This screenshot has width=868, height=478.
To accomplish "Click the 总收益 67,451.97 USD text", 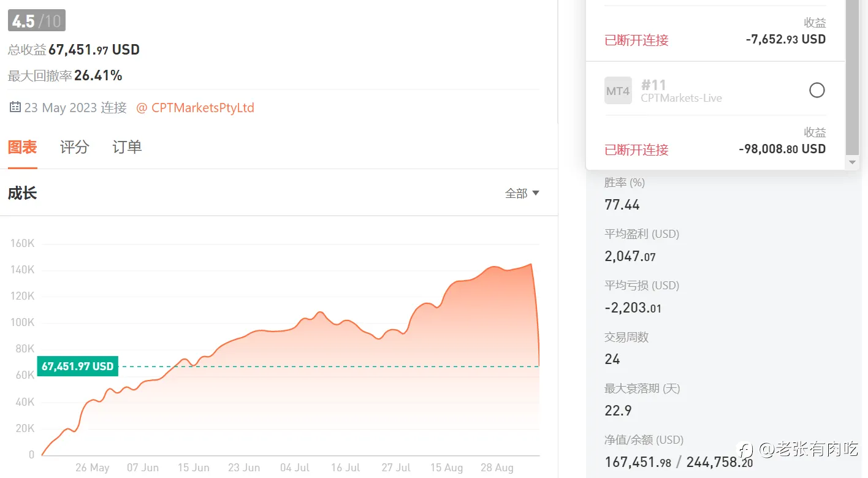I will pyautogui.click(x=74, y=50).
